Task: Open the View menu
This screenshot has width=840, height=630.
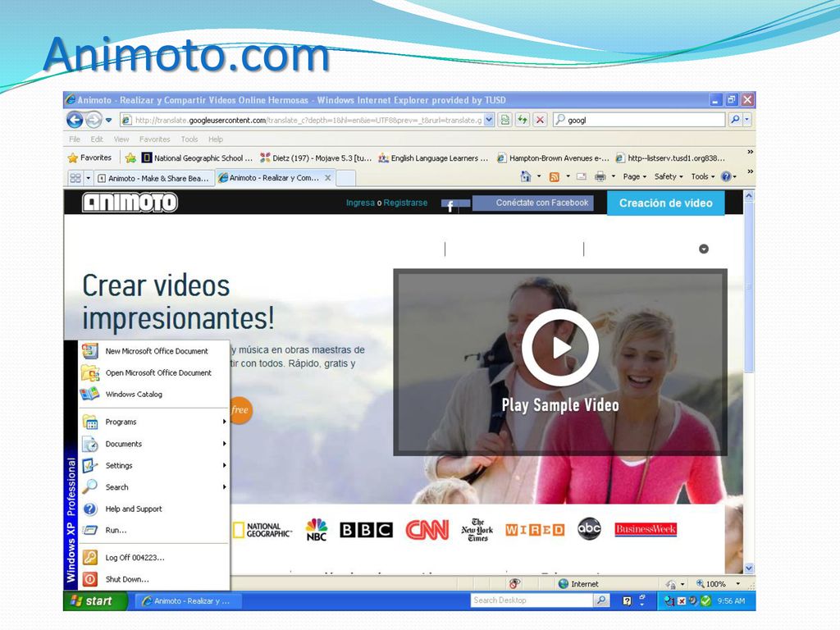Action: pyautogui.click(x=121, y=139)
